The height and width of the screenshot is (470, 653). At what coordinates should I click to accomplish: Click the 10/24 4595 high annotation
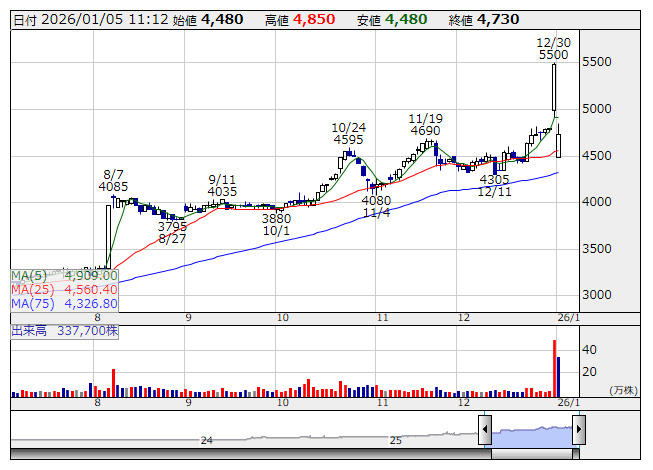point(348,133)
